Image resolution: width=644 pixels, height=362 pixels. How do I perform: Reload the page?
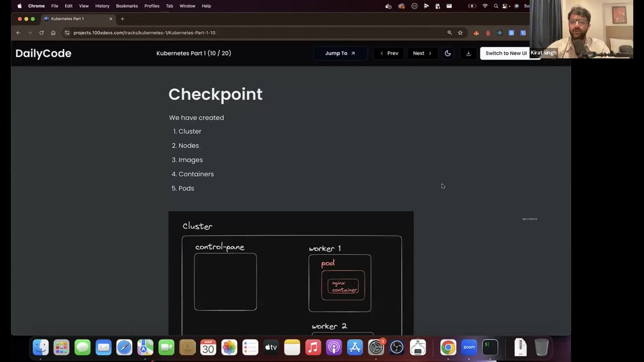click(x=41, y=33)
